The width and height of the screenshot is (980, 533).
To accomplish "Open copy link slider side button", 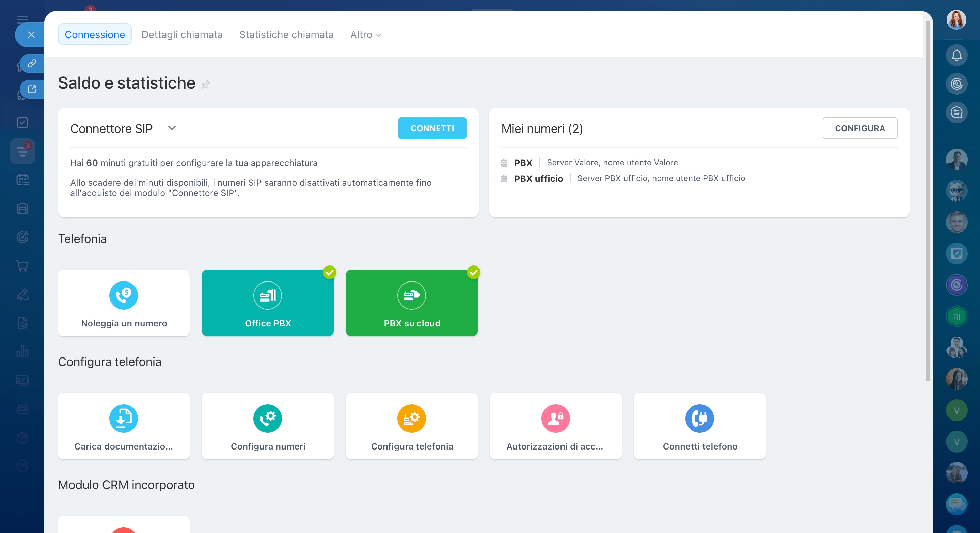I will coord(32,63).
